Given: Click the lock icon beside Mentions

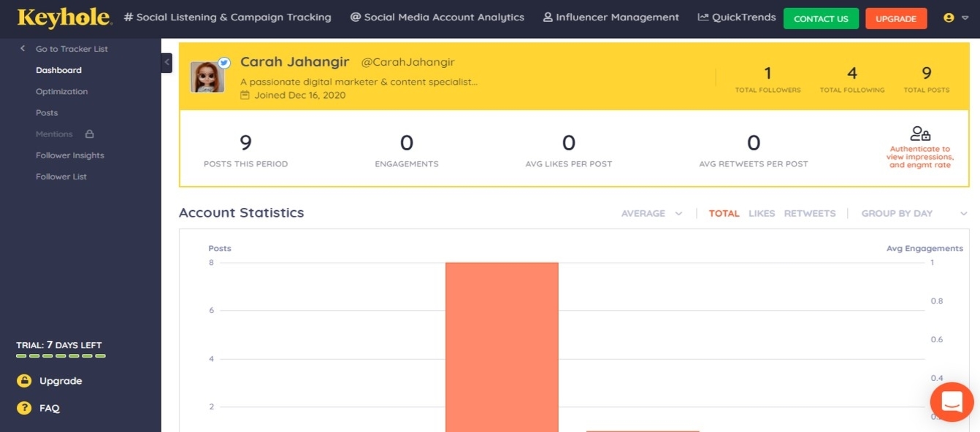Looking at the screenshot, I should tap(90, 134).
